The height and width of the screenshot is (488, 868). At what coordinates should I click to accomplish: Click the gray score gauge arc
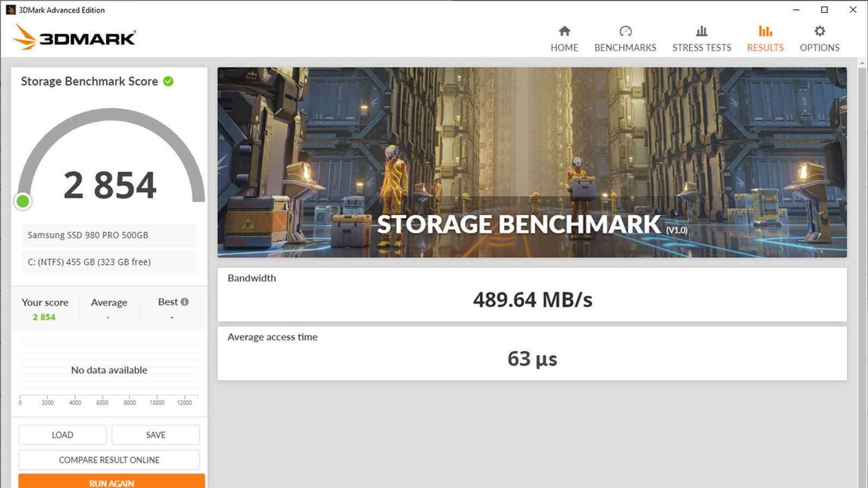point(111,114)
